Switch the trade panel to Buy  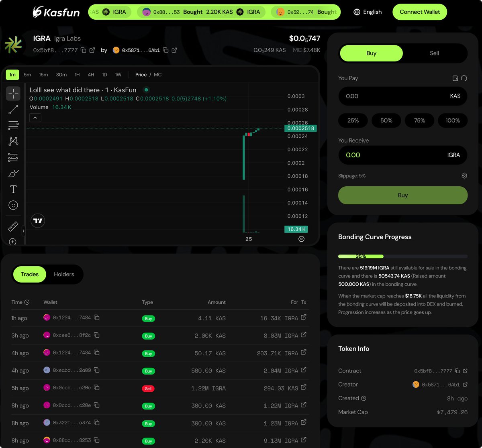point(371,53)
